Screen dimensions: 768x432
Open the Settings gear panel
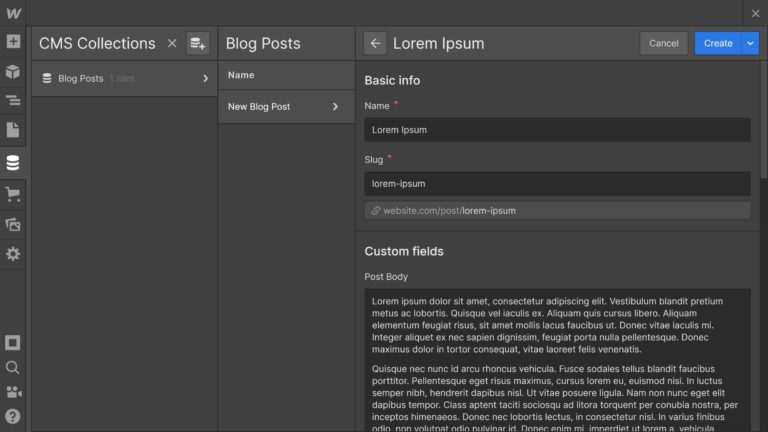[13, 254]
